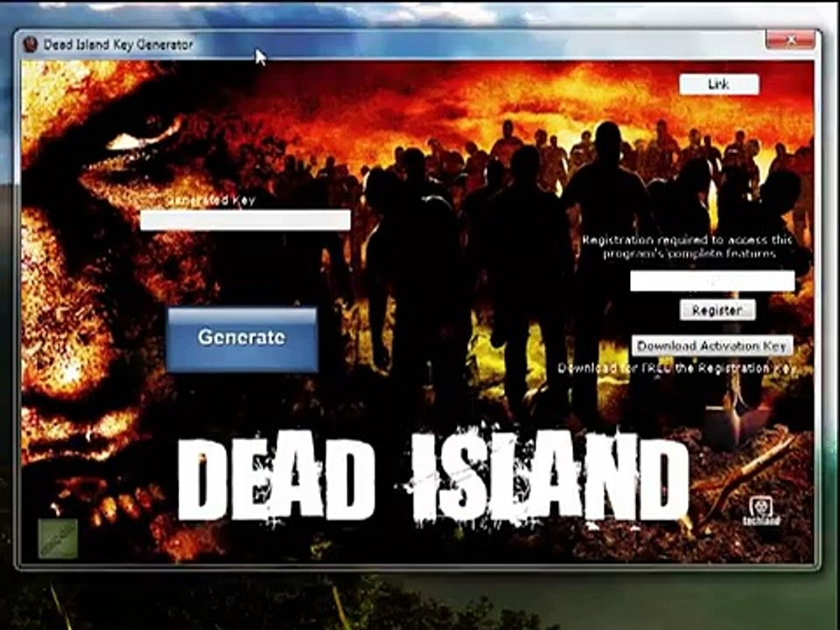The image size is (840, 630).
Task: Click 'Download for FREE the Registration Key' text
Action: [x=676, y=368]
